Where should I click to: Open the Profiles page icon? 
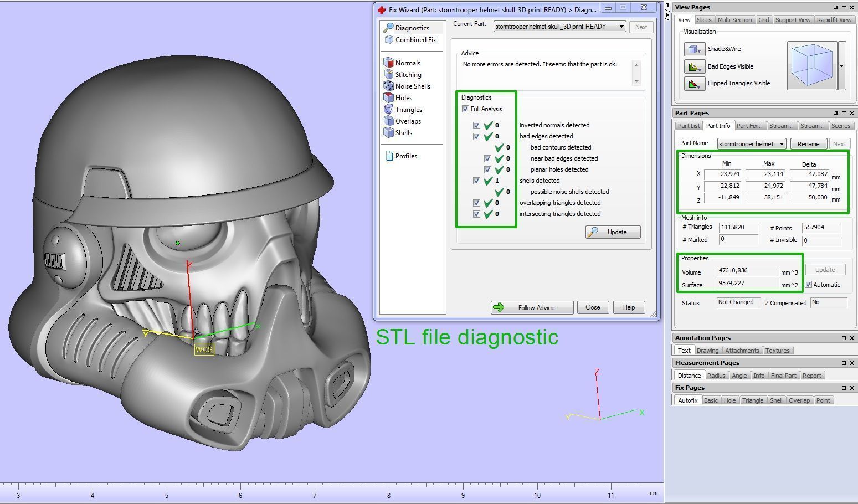coord(389,156)
